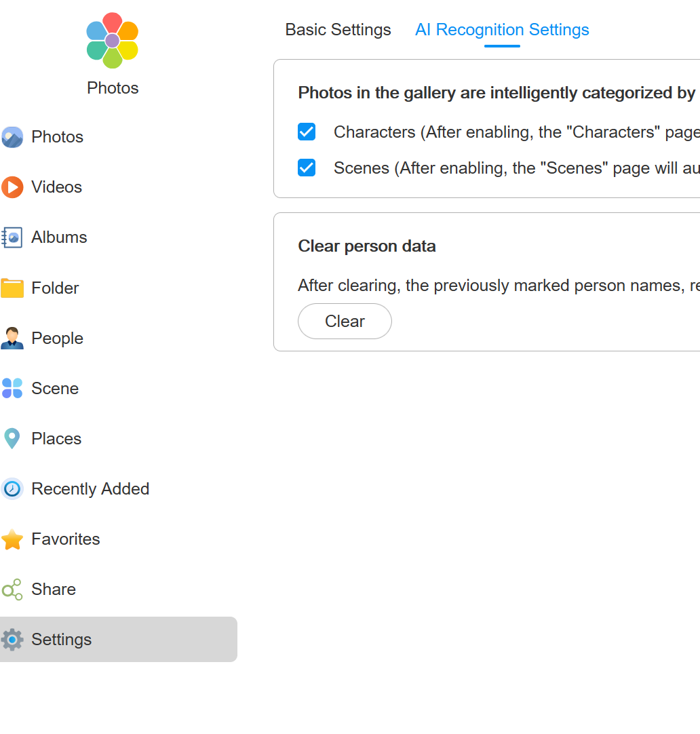Select the AI Recognition Settings tab
The height and width of the screenshot is (734, 700).
point(502,30)
